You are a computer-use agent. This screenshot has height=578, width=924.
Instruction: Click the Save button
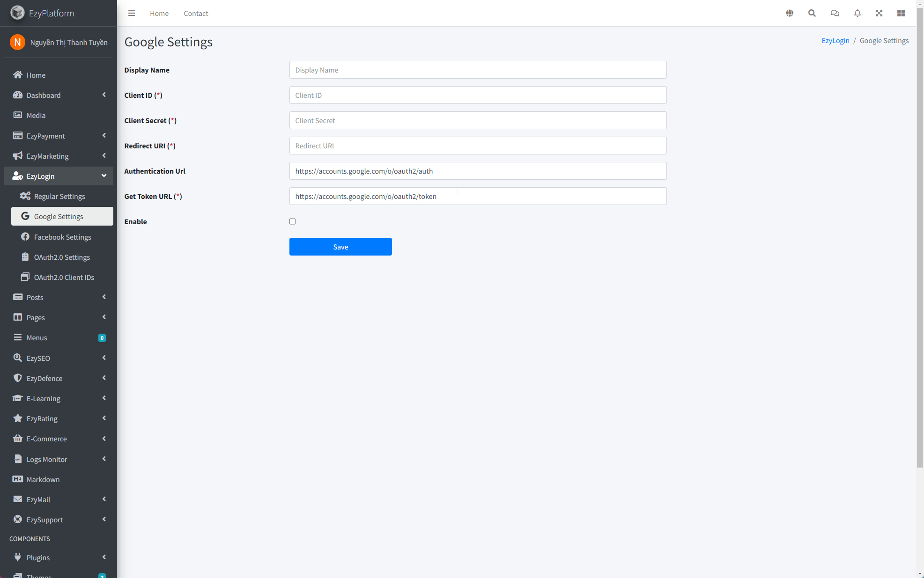click(340, 247)
